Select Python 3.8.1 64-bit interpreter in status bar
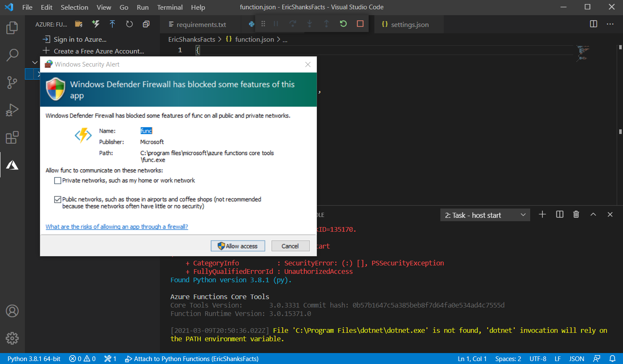623x364 pixels. (34, 359)
